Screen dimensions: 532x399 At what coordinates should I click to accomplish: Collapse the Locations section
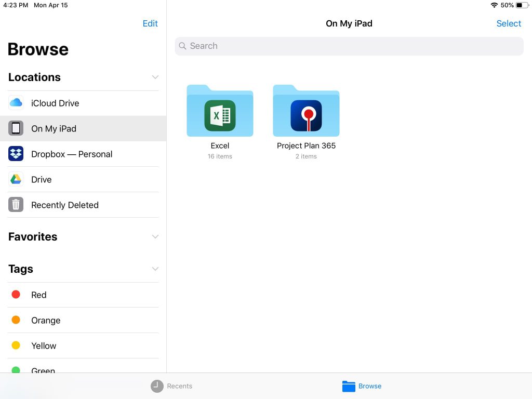pos(155,77)
